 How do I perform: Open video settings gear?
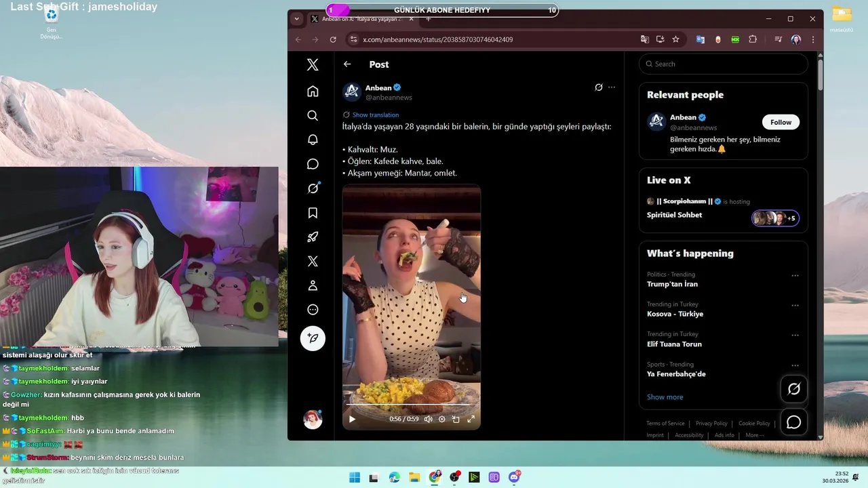click(442, 419)
